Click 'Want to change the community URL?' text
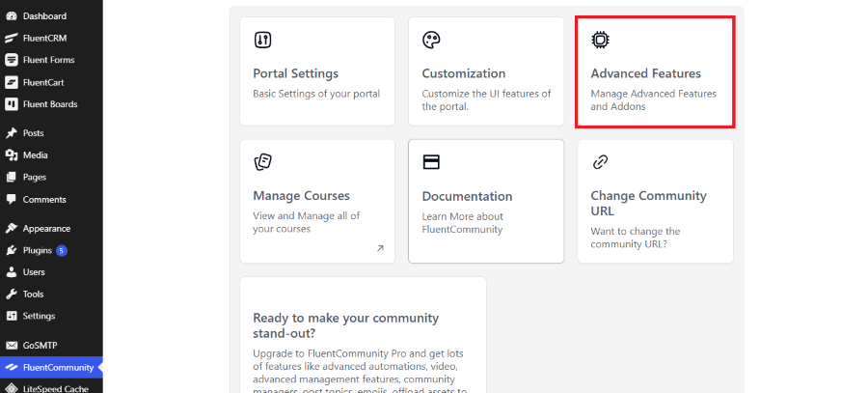Screen dimensions: 868x393 635,238
